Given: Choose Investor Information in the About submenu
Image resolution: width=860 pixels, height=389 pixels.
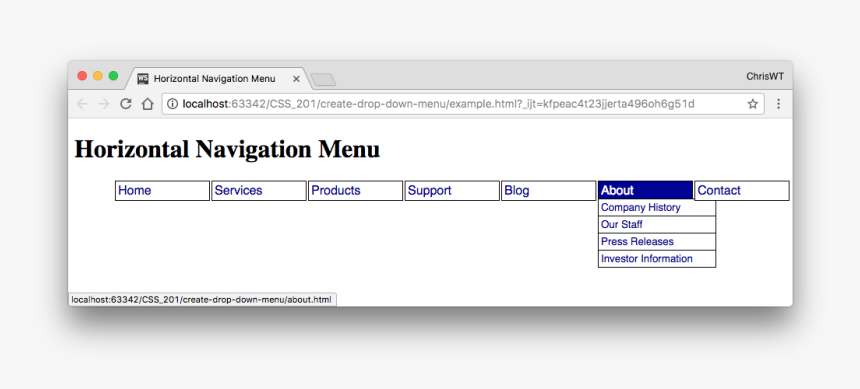Looking at the screenshot, I should point(657,259).
